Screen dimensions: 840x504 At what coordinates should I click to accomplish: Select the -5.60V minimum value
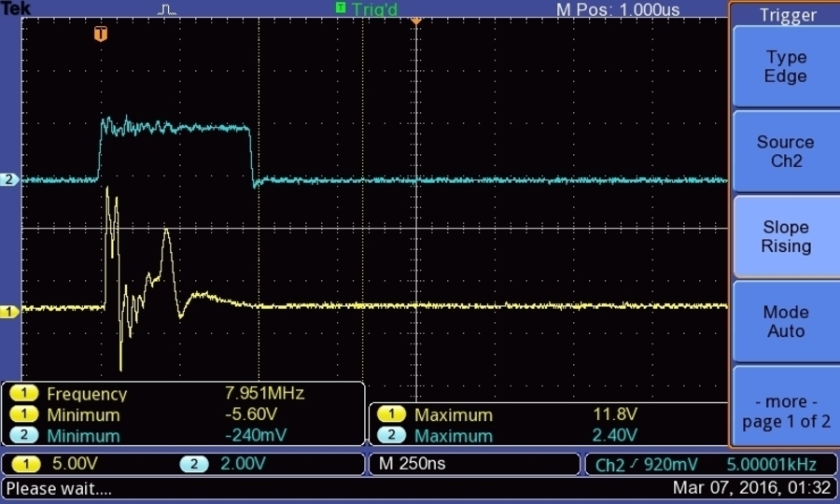click(x=251, y=414)
